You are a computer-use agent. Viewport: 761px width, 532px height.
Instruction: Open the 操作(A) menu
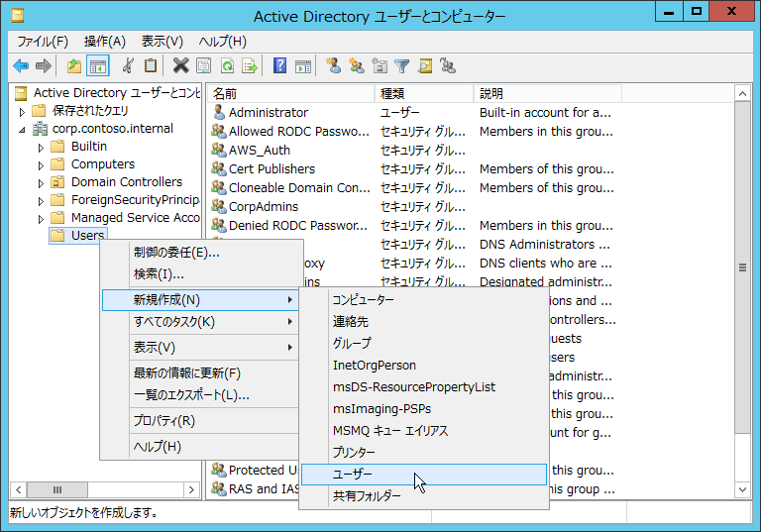[105, 42]
